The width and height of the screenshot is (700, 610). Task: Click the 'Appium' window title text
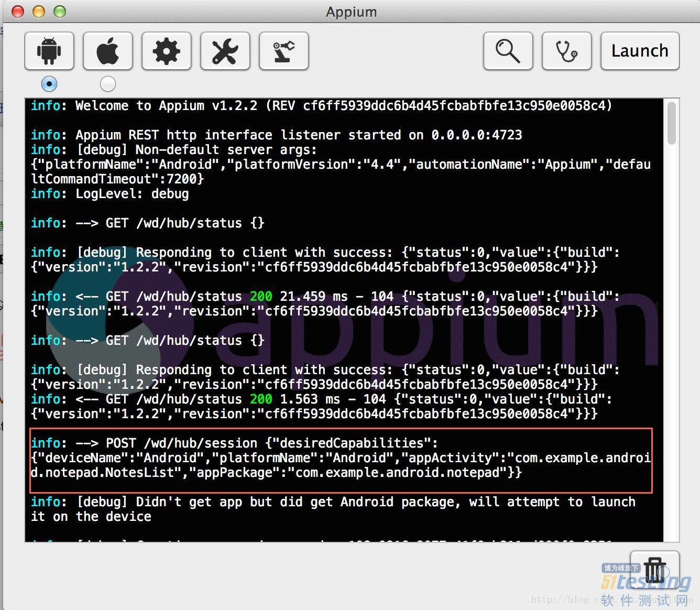[351, 12]
